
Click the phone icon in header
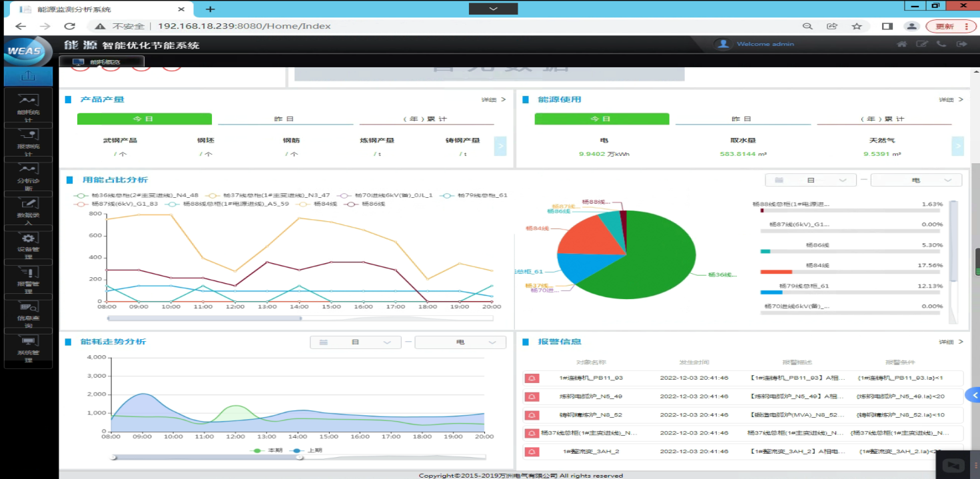[x=941, y=44]
